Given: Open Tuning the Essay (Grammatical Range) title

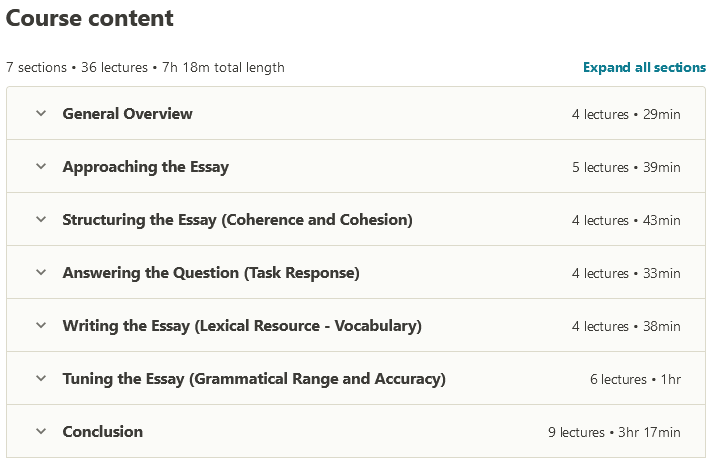Looking at the screenshot, I should 253,379.
